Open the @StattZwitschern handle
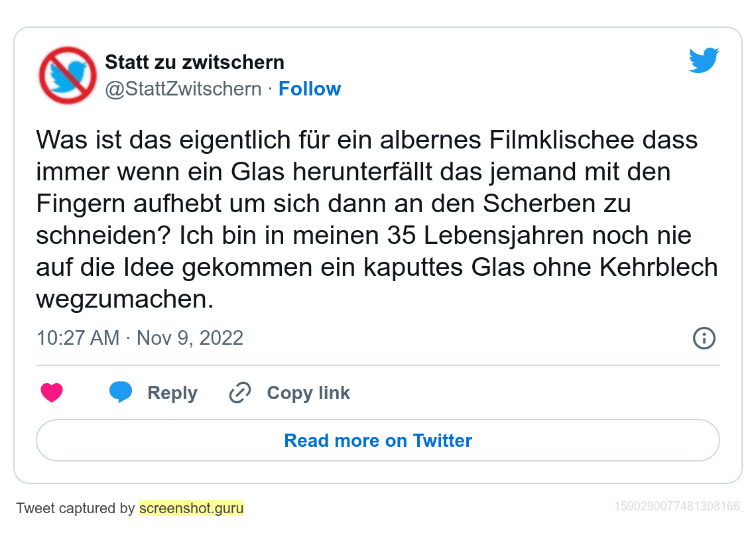The width and height of the screenshot is (756, 545). pyautogui.click(x=183, y=89)
